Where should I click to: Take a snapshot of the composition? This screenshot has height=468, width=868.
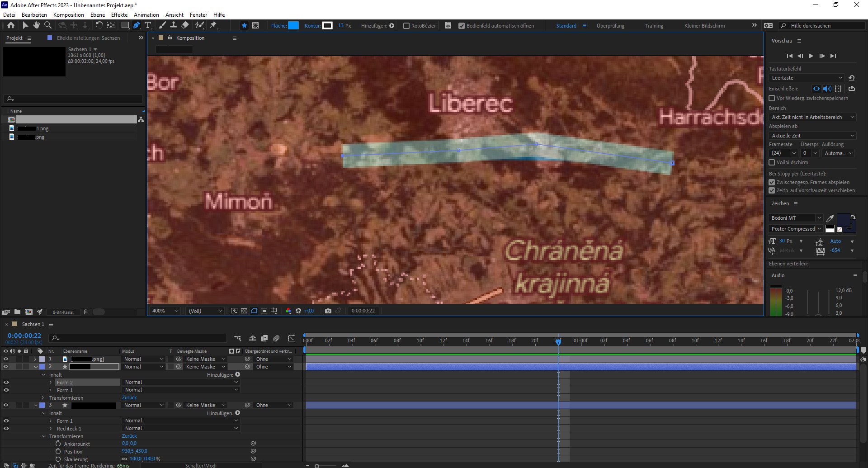[x=328, y=311]
